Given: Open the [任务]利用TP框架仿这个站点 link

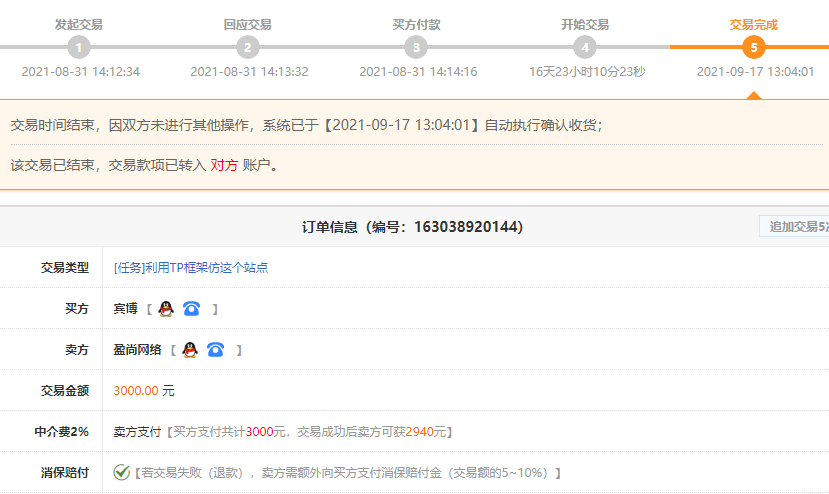Looking at the screenshot, I should click(191, 268).
